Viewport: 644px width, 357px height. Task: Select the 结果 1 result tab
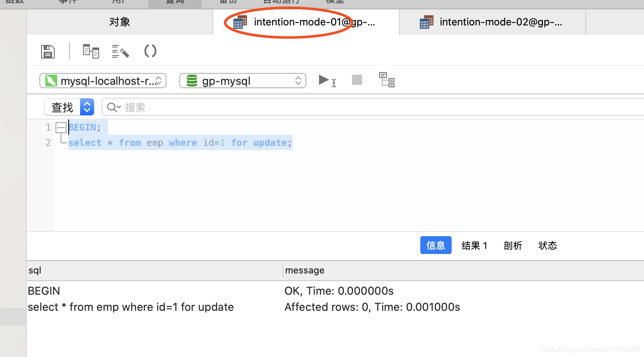(475, 245)
